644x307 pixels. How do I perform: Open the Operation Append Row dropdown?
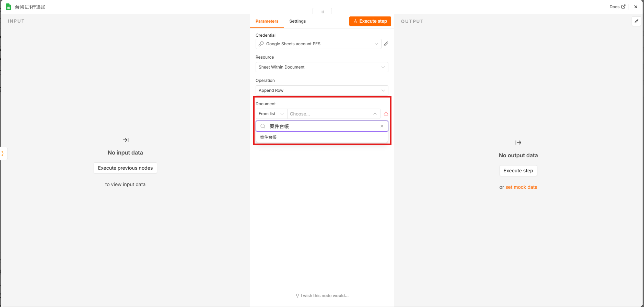click(322, 90)
